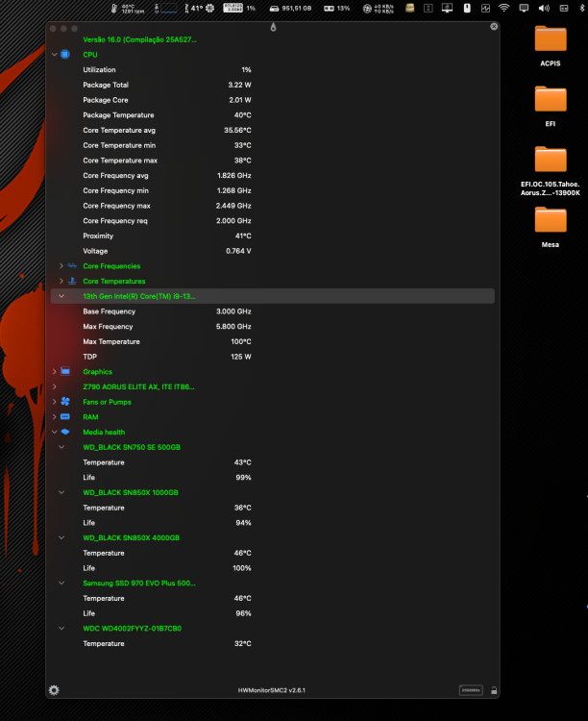
Task: Collapse WD_BLACK SN850X 4000GB drive
Action: pyautogui.click(x=61, y=537)
